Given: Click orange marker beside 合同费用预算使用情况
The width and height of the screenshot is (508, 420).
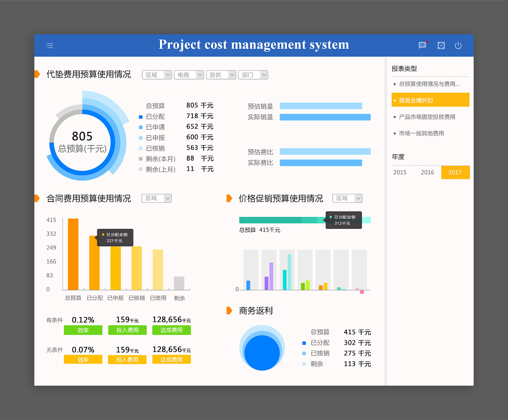Looking at the screenshot, I should 37,198.
